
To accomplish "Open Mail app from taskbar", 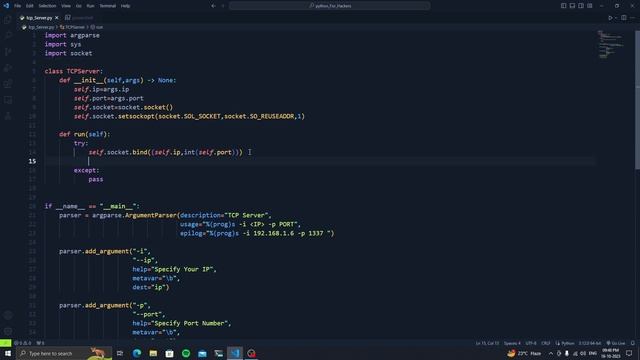I will [202, 353].
